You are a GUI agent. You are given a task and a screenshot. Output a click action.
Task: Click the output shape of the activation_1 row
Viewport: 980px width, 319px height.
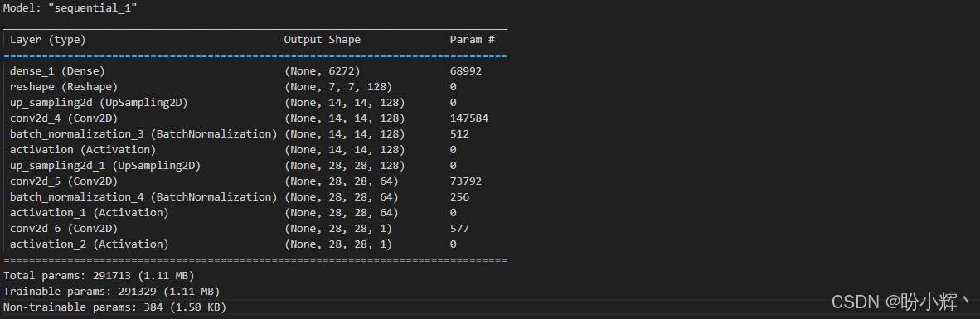342,212
